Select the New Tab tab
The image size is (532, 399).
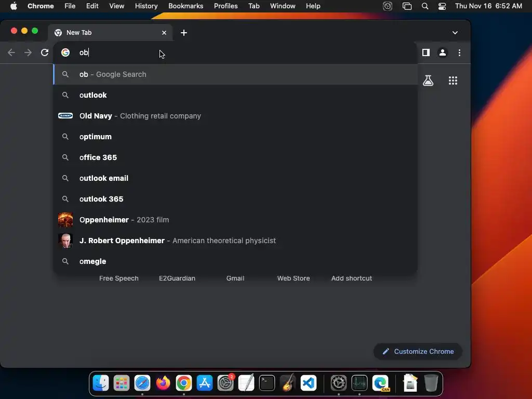pos(110,33)
